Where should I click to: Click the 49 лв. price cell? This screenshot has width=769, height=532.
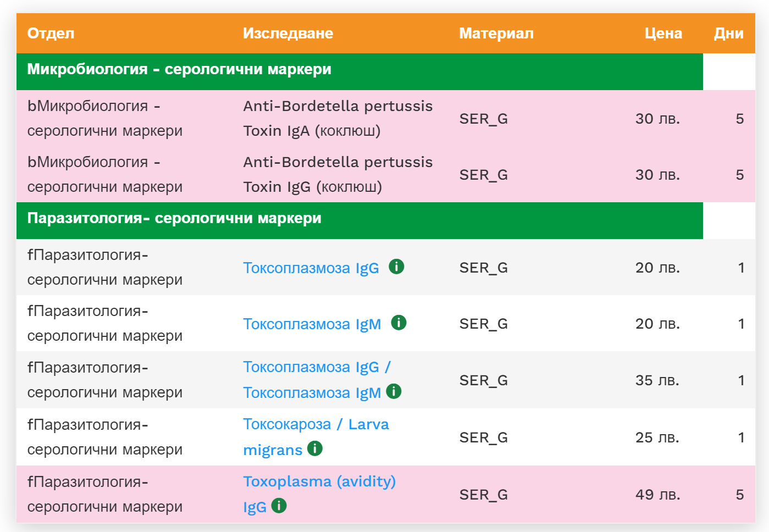click(657, 495)
